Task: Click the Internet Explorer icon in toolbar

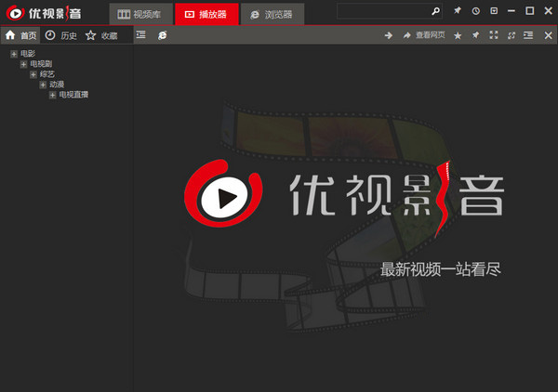Action: pos(162,35)
